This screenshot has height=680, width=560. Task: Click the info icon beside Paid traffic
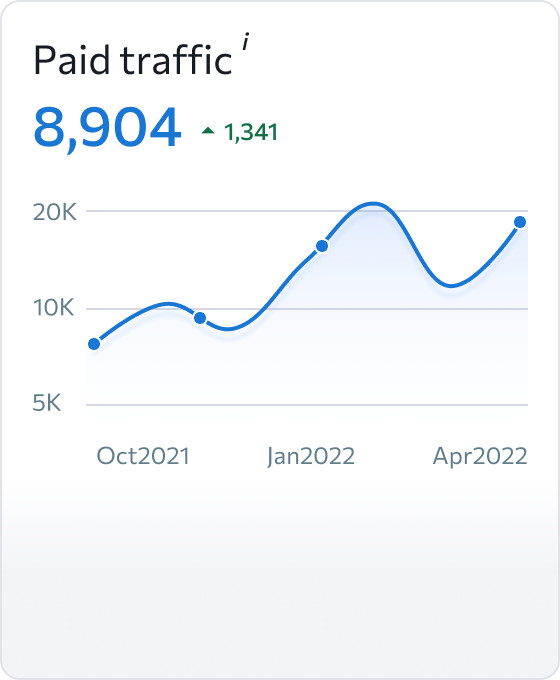(x=246, y=41)
